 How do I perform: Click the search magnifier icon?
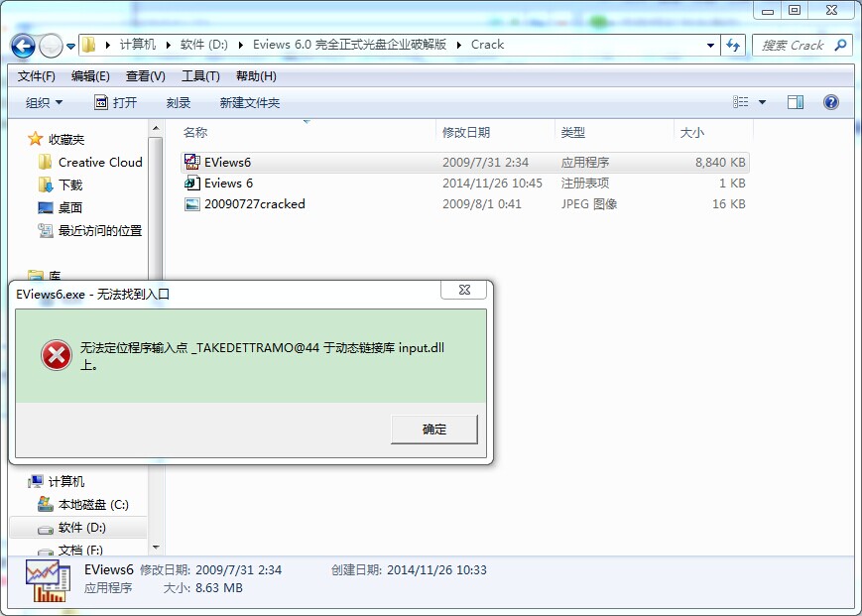click(840, 45)
